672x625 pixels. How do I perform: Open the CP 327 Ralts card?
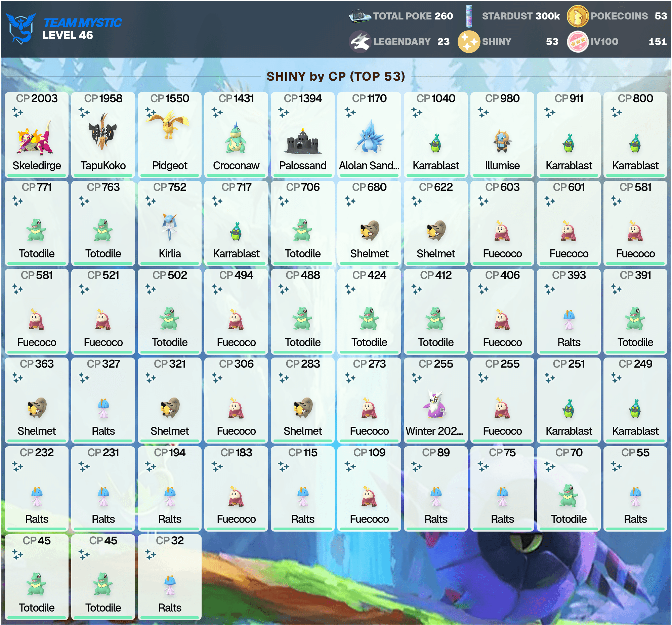103,401
